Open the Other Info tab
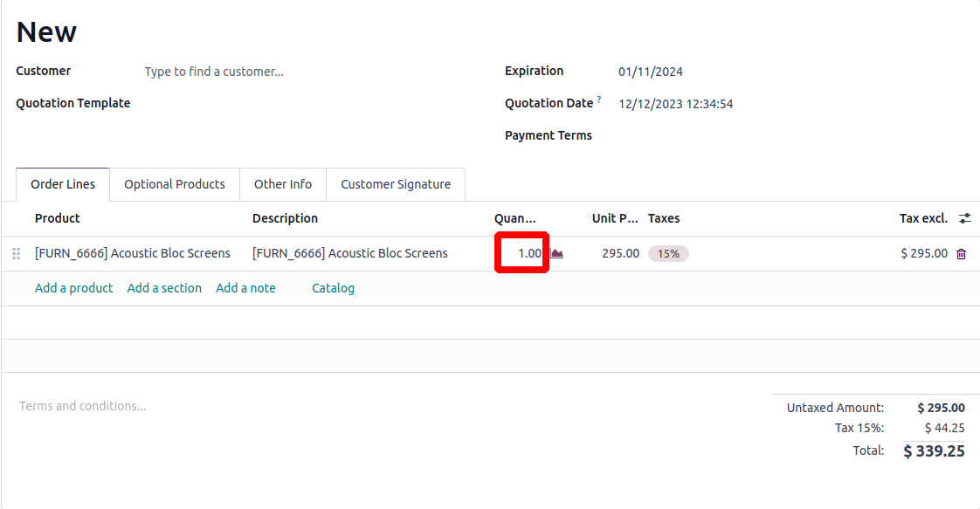980x509 pixels. click(x=283, y=184)
